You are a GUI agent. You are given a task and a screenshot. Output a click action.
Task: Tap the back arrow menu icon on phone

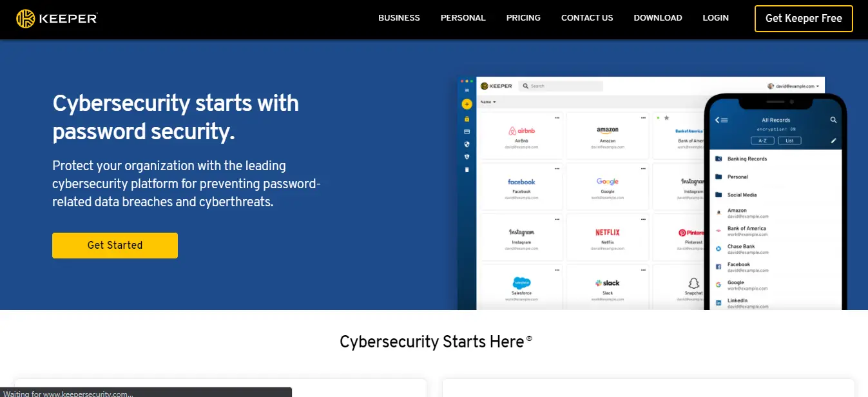click(x=722, y=120)
